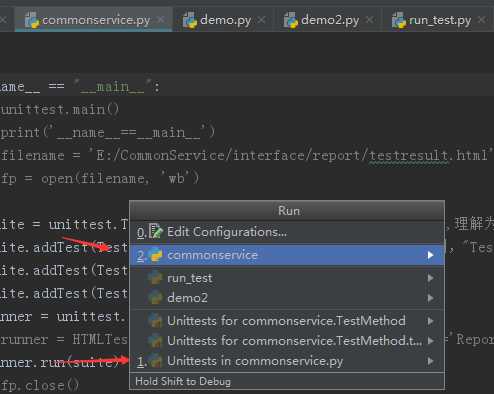Select the commonservice run configuration
This screenshot has height=394, width=494.
[287, 255]
